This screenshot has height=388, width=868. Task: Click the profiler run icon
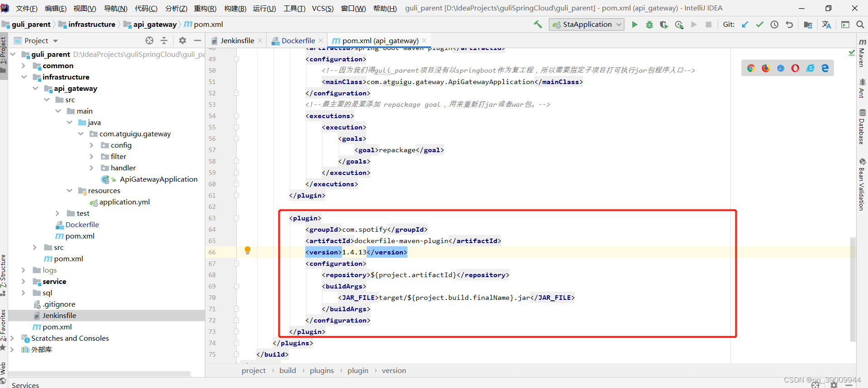679,25
